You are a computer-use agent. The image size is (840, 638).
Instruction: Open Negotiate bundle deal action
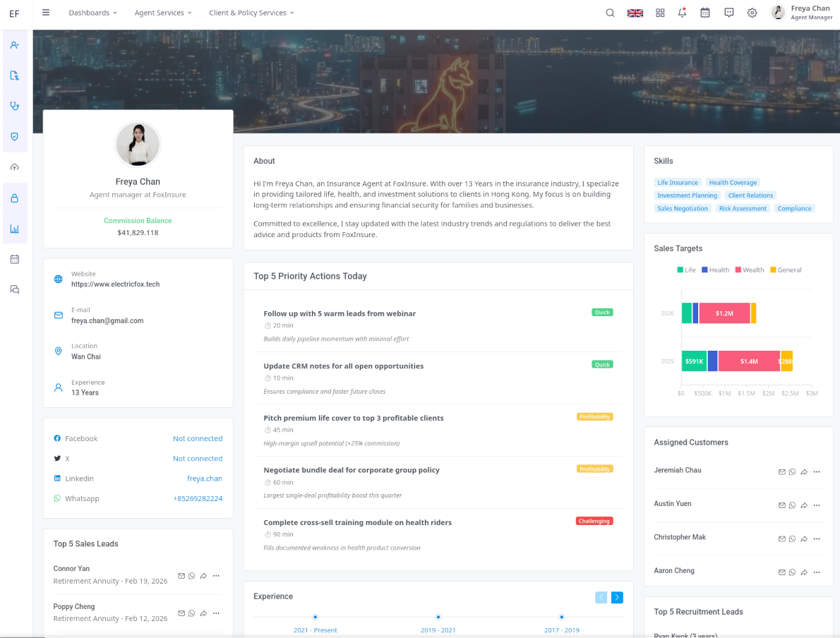[x=438, y=482]
